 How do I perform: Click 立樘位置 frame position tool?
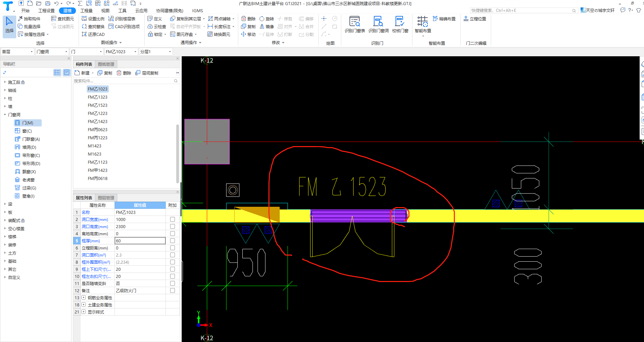(475, 19)
